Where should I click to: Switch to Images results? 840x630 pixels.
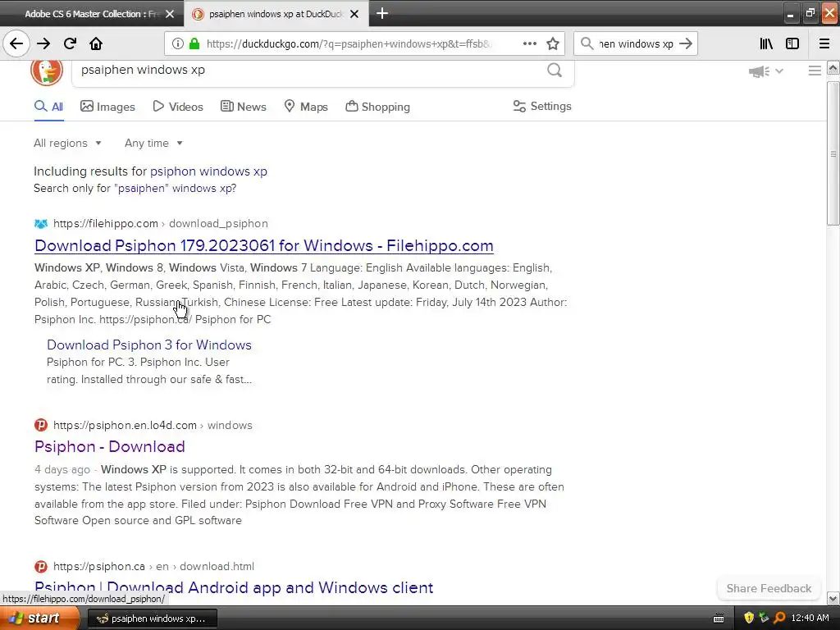pos(107,107)
